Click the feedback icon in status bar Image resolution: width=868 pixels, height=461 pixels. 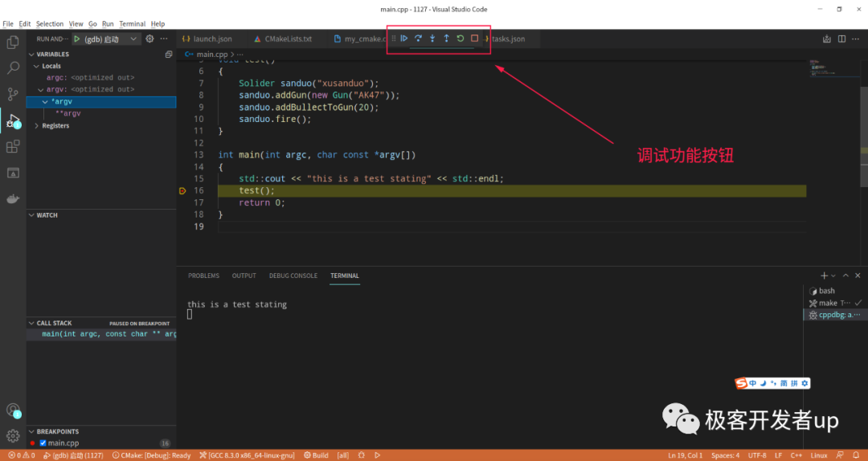[841, 455]
